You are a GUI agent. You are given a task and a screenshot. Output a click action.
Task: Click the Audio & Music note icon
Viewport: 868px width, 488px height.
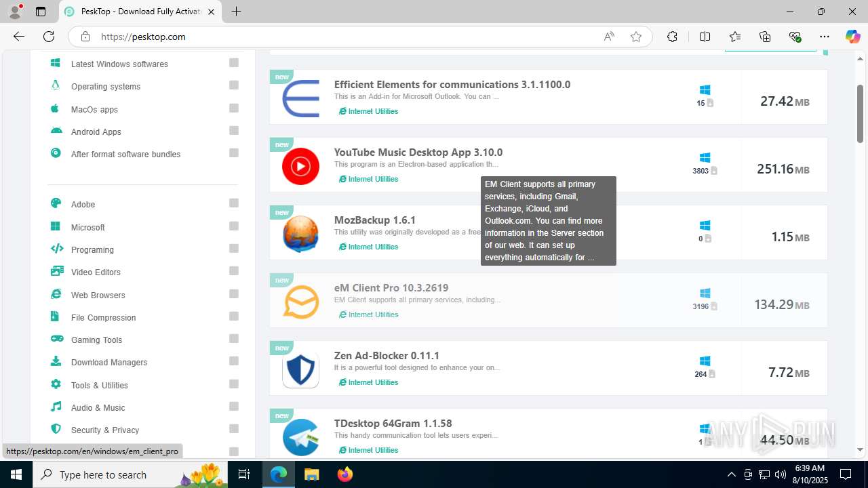57,407
